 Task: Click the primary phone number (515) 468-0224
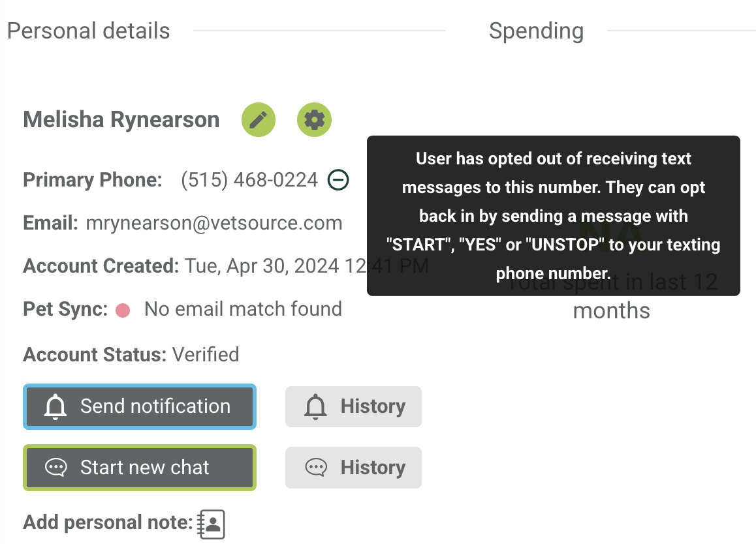coord(249,179)
